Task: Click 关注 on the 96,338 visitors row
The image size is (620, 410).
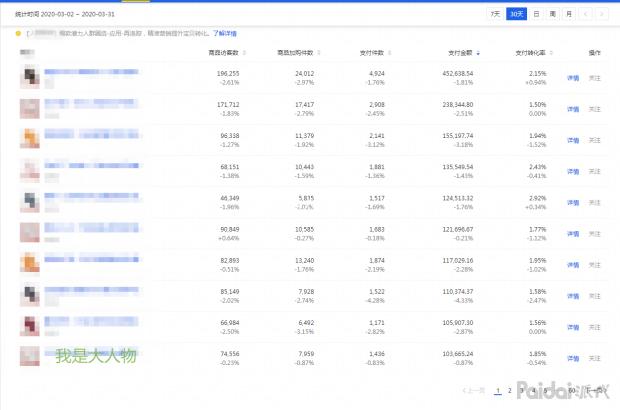Action: [595, 139]
